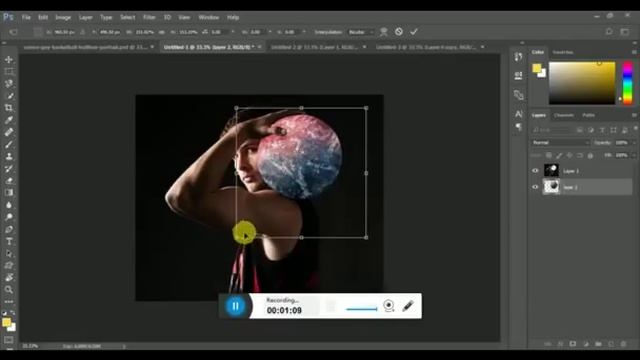
Task: Switch to the Paths tab
Action: tap(588, 116)
